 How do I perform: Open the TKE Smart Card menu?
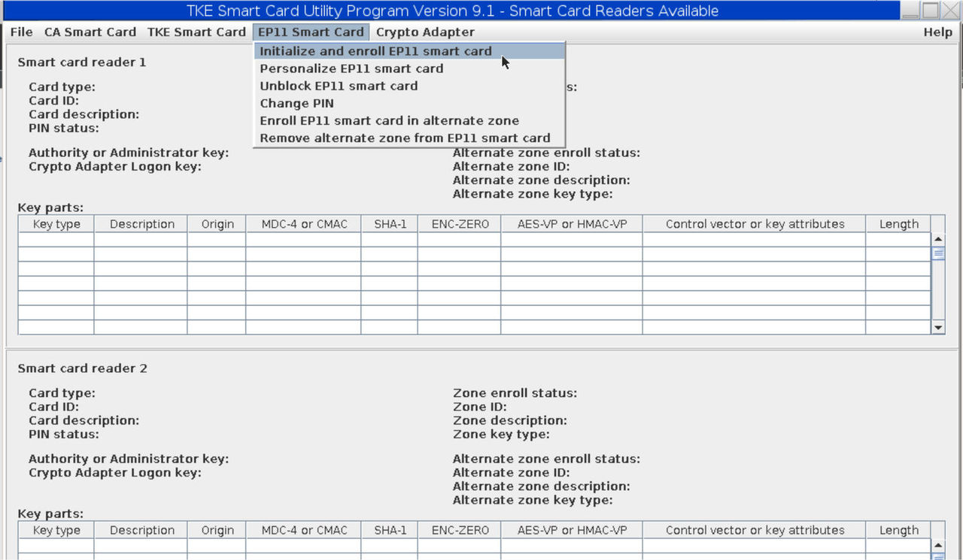(x=196, y=32)
